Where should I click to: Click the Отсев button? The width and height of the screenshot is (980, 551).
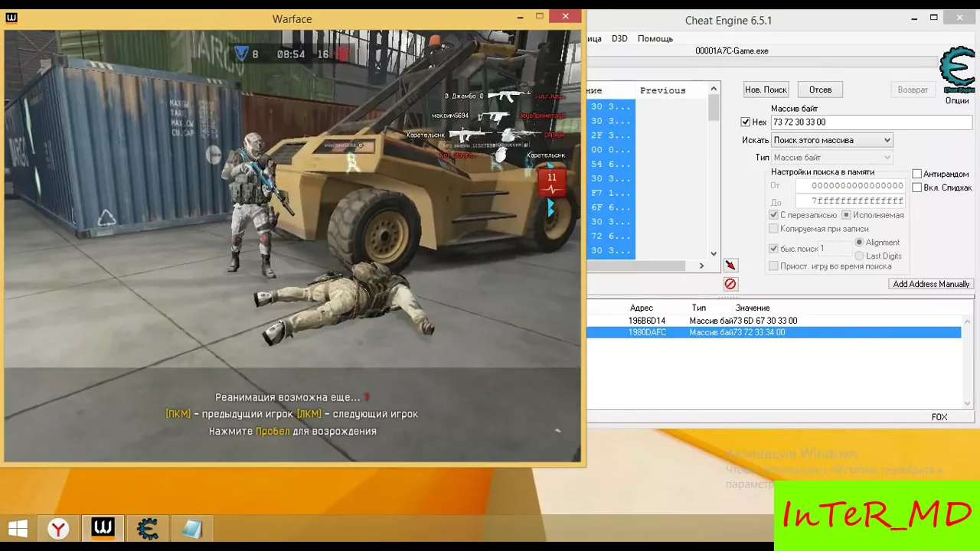click(x=820, y=90)
